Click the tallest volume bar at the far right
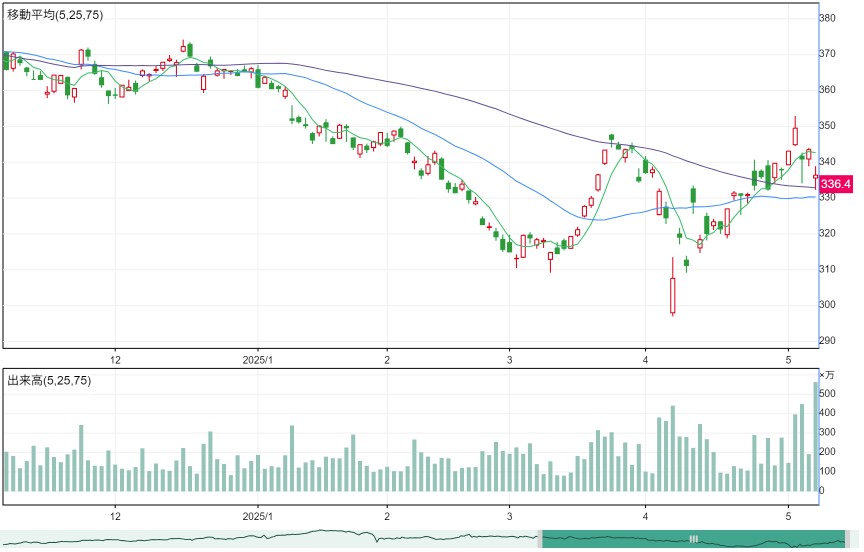This screenshot has width=864, height=552. click(816, 436)
